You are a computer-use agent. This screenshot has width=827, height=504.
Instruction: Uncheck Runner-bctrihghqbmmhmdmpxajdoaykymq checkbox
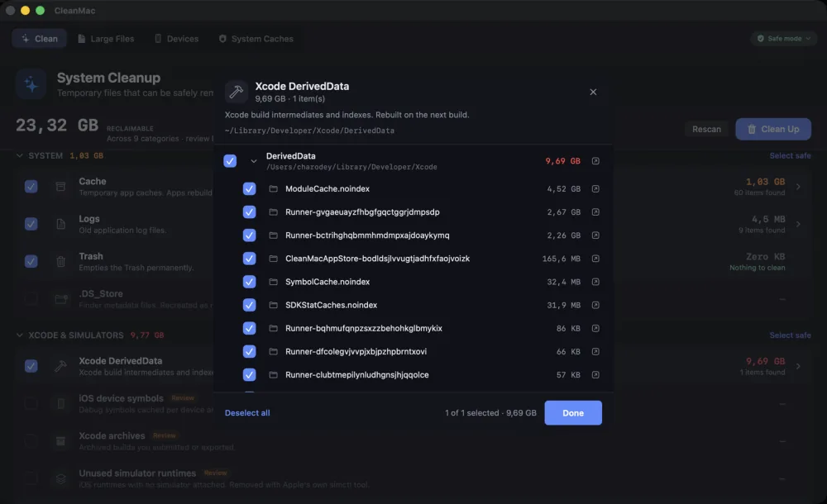point(250,235)
